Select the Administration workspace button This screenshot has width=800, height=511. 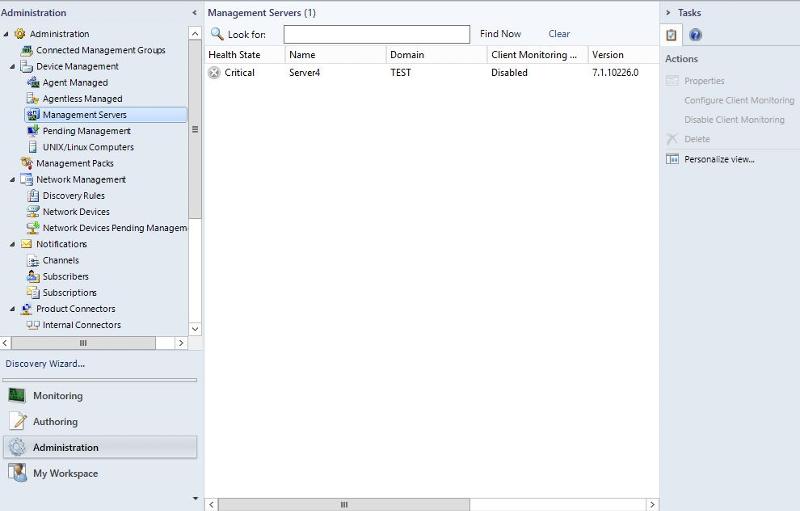(100, 447)
